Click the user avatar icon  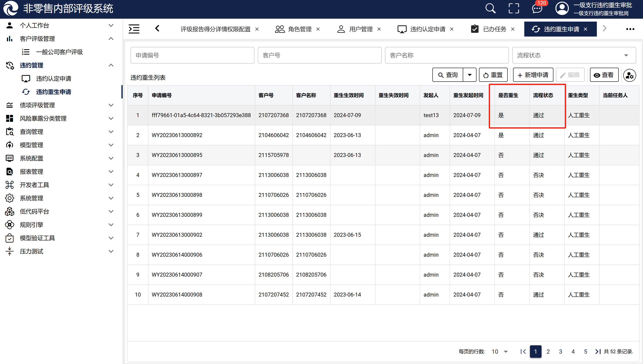point(562,9)
